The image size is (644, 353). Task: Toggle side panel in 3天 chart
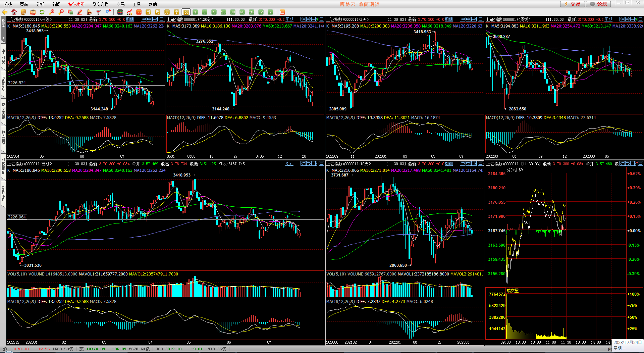point(474,19)
